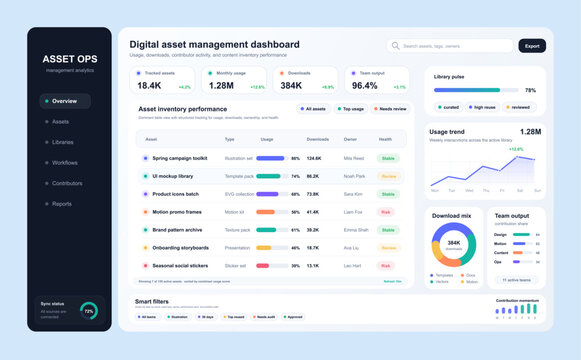Image resolution: width=581 pixels, height=360 pixels.
Task: Click the Export button
Action: 532,46
